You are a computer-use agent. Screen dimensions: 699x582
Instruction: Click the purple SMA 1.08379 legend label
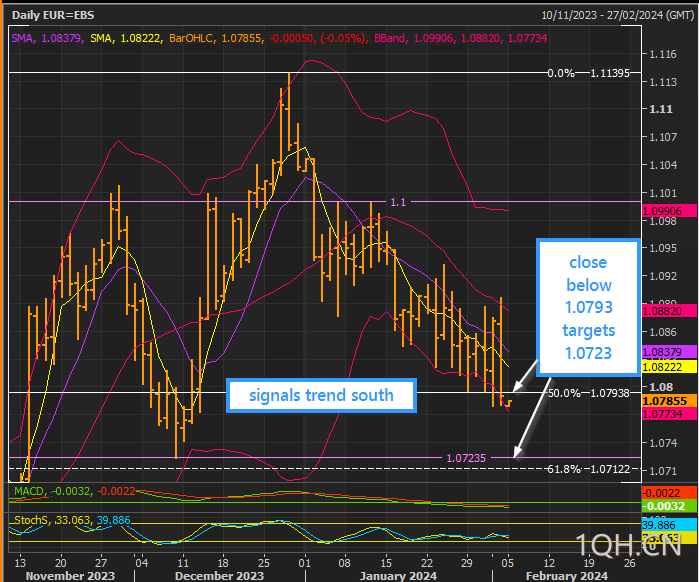click(46, 38)
